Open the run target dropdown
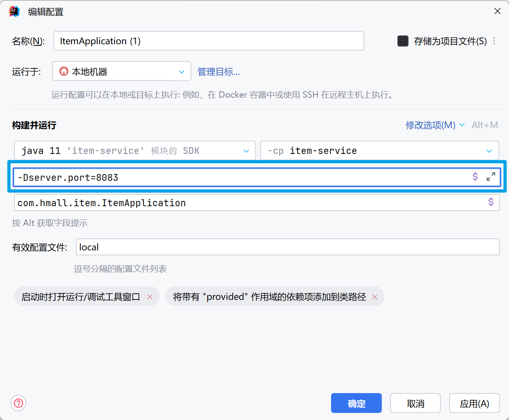The height and width of the screenshot is (420, 509). 121,72
